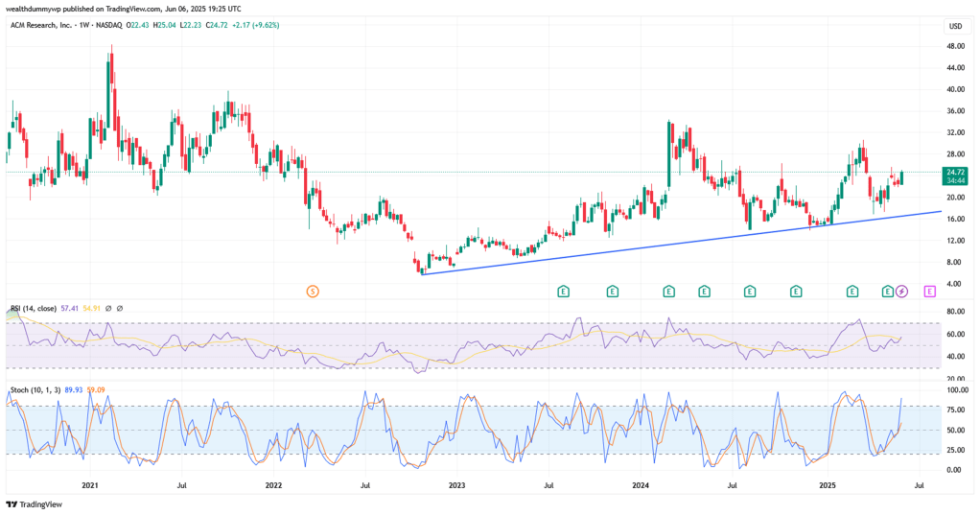Click the 34:44 bar countdown timer
The width and height of the screenshot is (980, 515).
click(956, 180)
